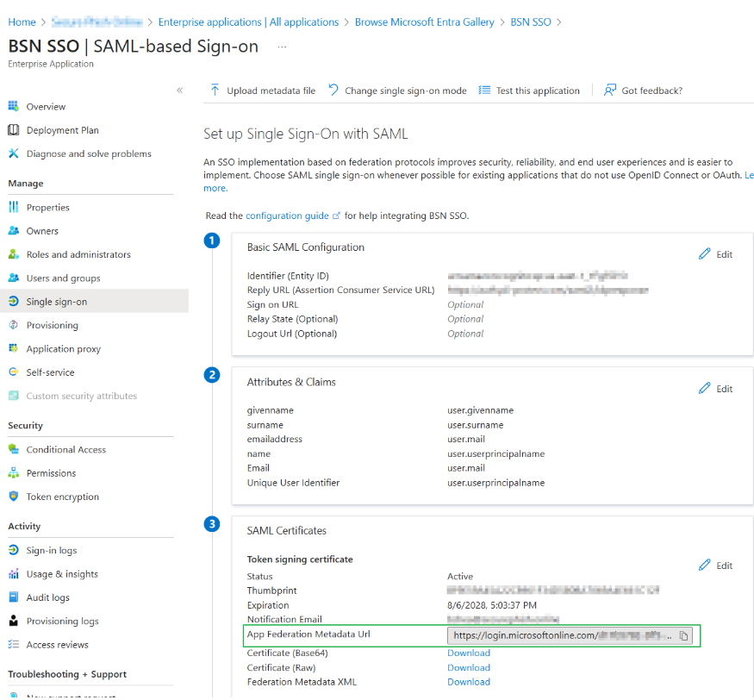Screen dimensions: 754x700
Task: Open Conditional Access under Security
Action: click(65, 449)
